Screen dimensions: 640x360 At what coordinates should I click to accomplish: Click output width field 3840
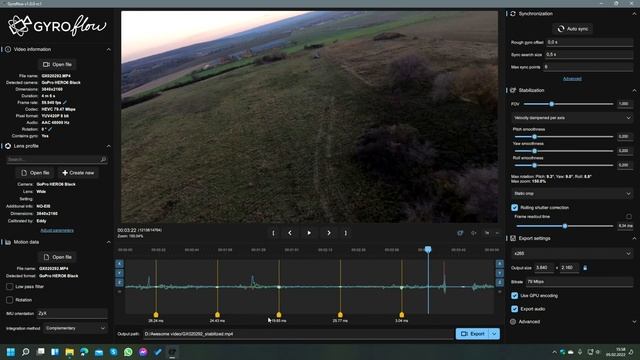544,268
